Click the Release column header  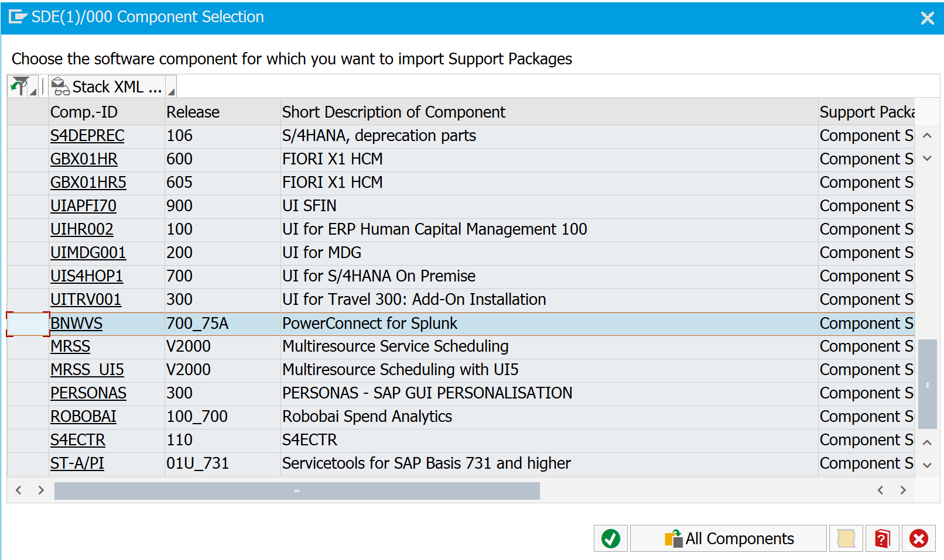193,112
